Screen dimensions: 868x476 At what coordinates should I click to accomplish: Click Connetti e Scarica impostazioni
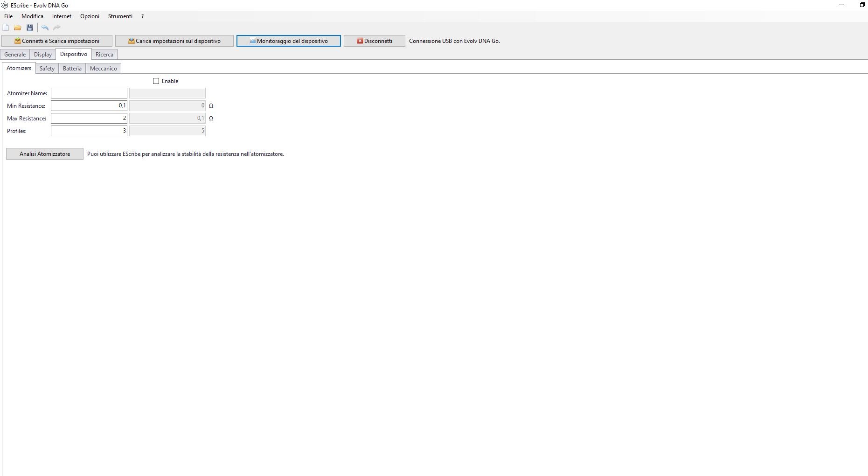point(57,41)
